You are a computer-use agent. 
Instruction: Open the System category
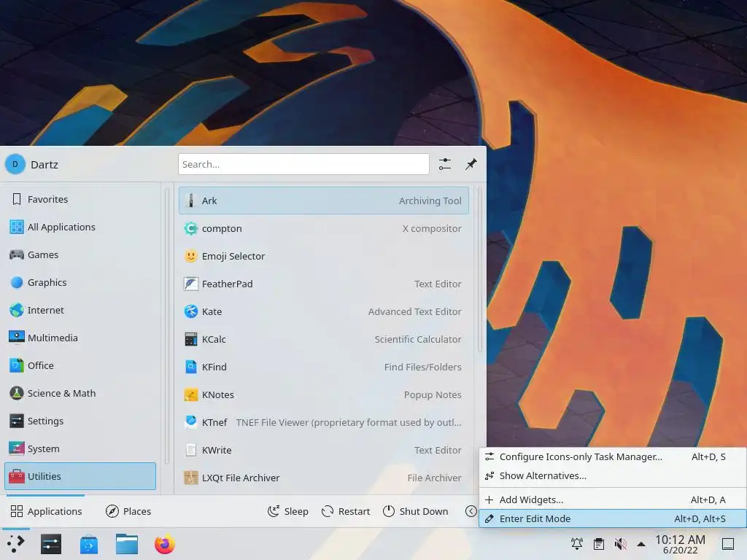80,448
